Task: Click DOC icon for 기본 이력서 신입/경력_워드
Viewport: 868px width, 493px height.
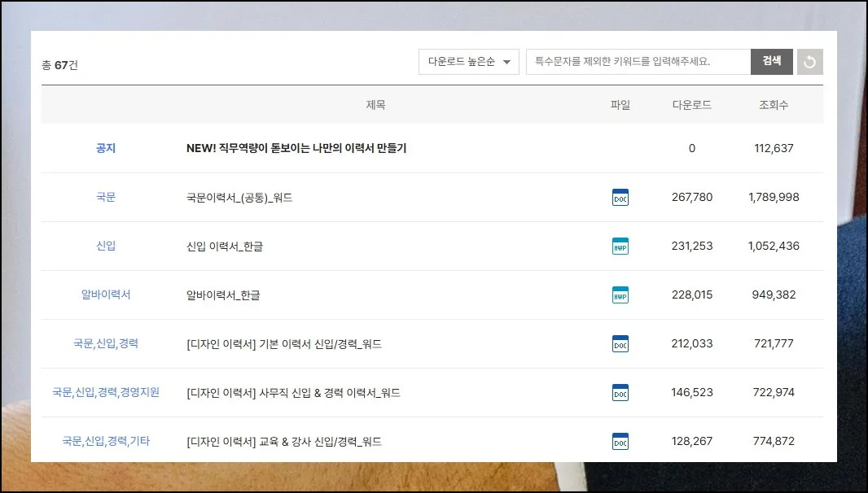Action: 620,344
